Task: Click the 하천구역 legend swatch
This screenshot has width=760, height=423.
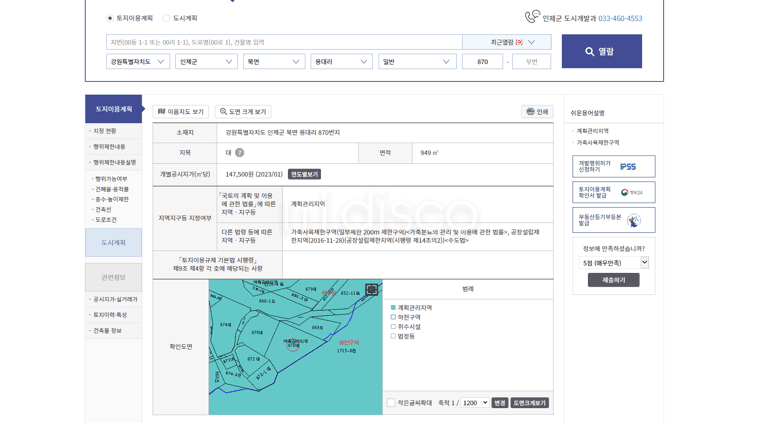Action: (393, 317)
